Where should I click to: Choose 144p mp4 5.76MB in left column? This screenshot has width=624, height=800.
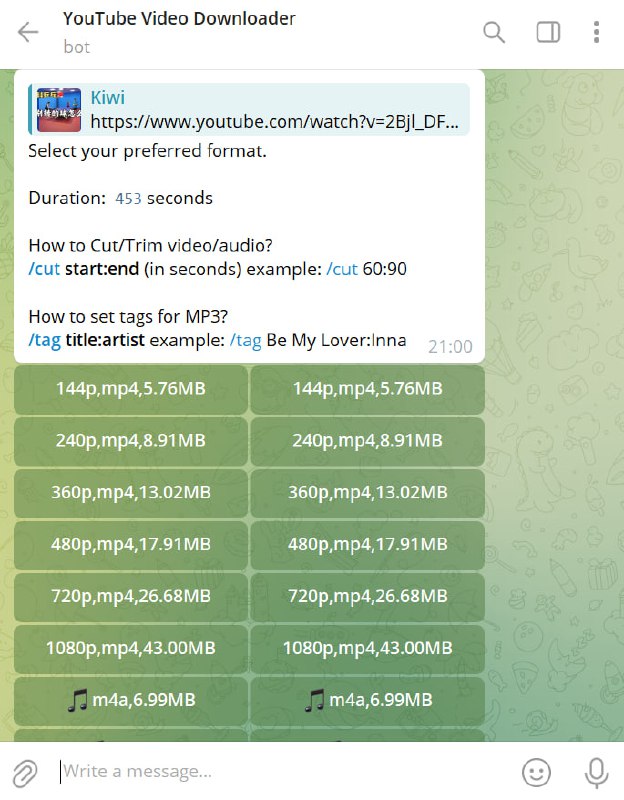(131, 388)
